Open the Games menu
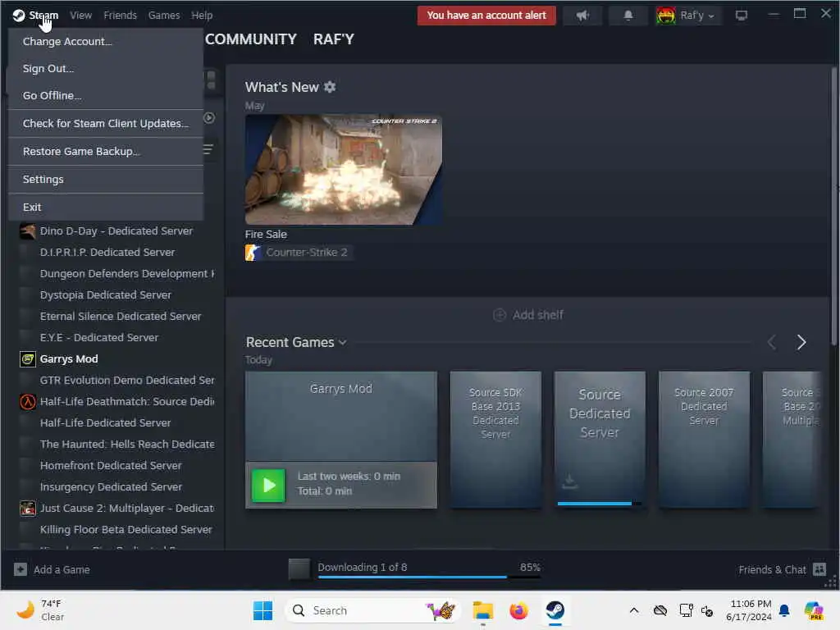840x630 pixels. pyautogui.click(x=164, y=15)
